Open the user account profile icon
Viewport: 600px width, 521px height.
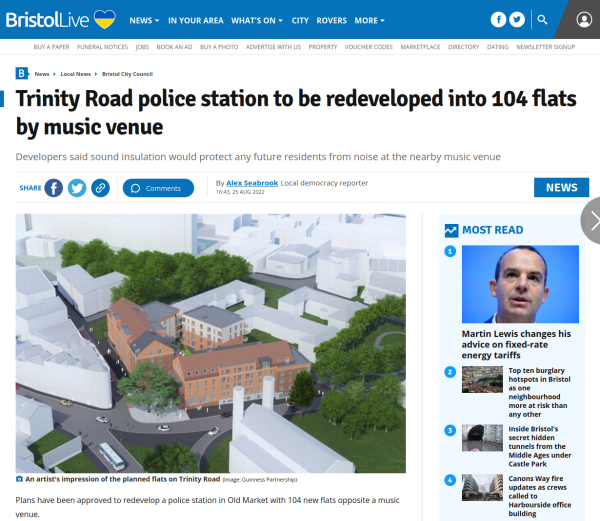[585, 20]
